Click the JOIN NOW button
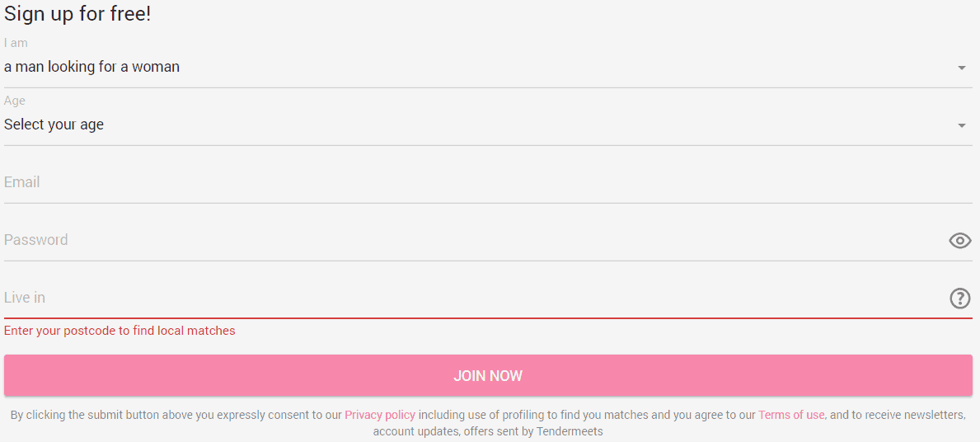The height and width of the screenshot is (442, 980). pyautogui.click(x=488, y=376)
